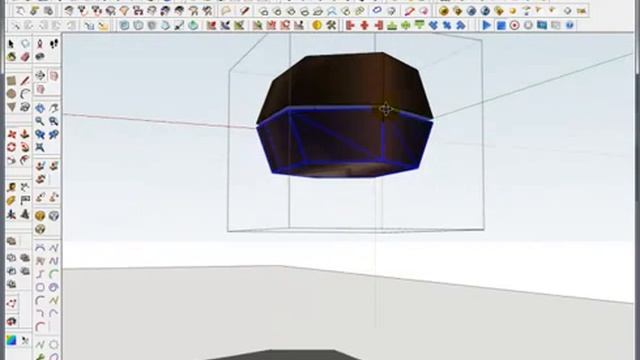Select the blue Orbit tool
The image size is (640, 360).
click(40, 108)
